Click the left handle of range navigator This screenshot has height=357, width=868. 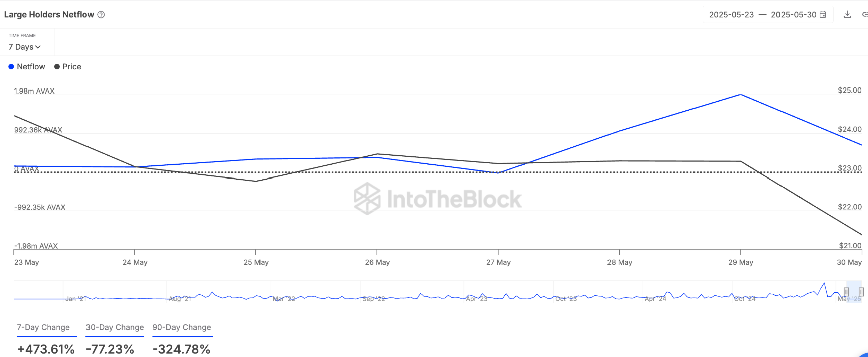tap(846, 292)
